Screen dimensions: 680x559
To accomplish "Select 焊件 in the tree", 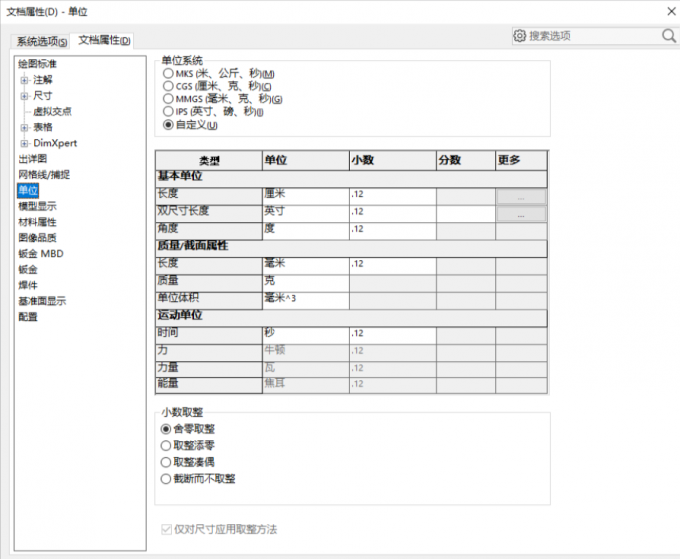I will [x=28, y=285].
